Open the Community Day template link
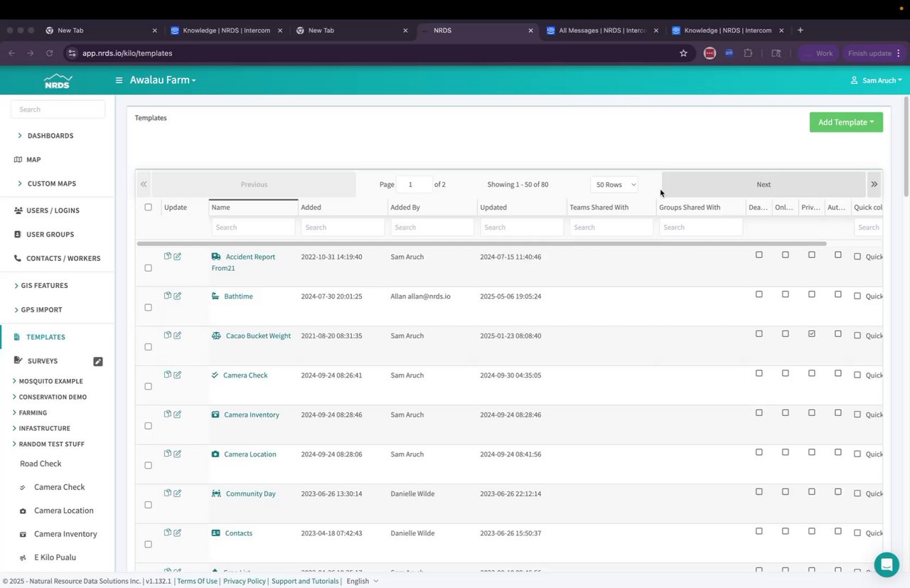 (x=250, y=493)
